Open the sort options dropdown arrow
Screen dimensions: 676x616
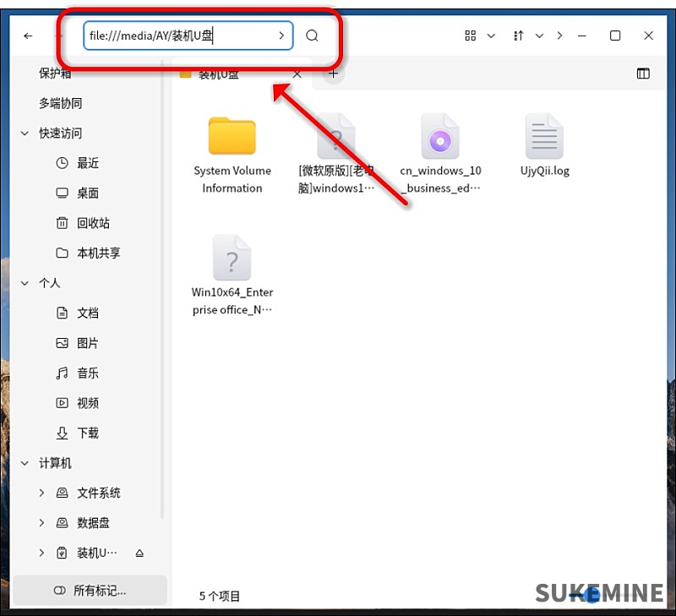[x=539, y=35]
